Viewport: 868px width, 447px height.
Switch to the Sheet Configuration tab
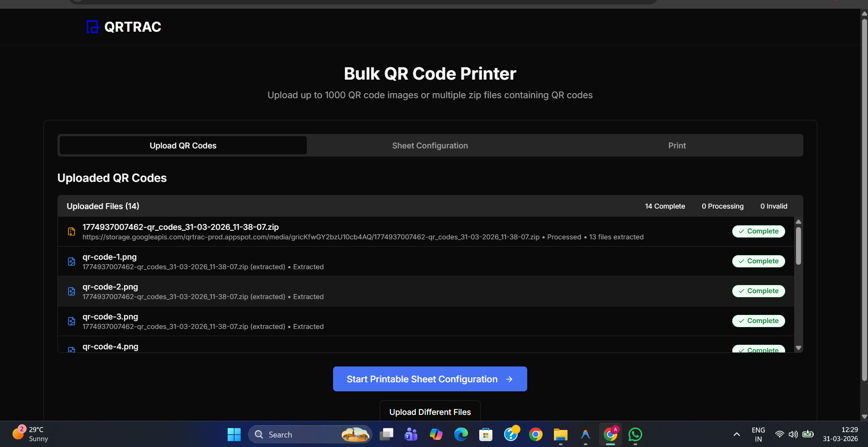[x=429, y=145]
